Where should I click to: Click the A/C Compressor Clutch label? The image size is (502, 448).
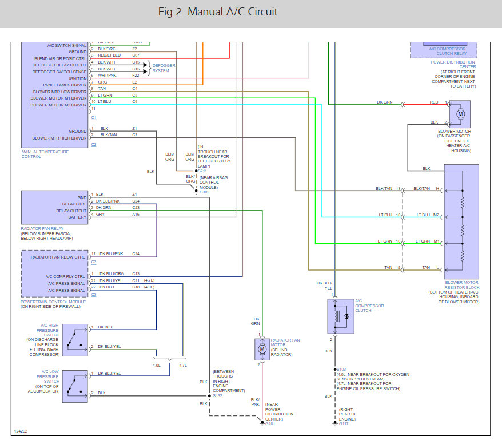coord(369,306)
